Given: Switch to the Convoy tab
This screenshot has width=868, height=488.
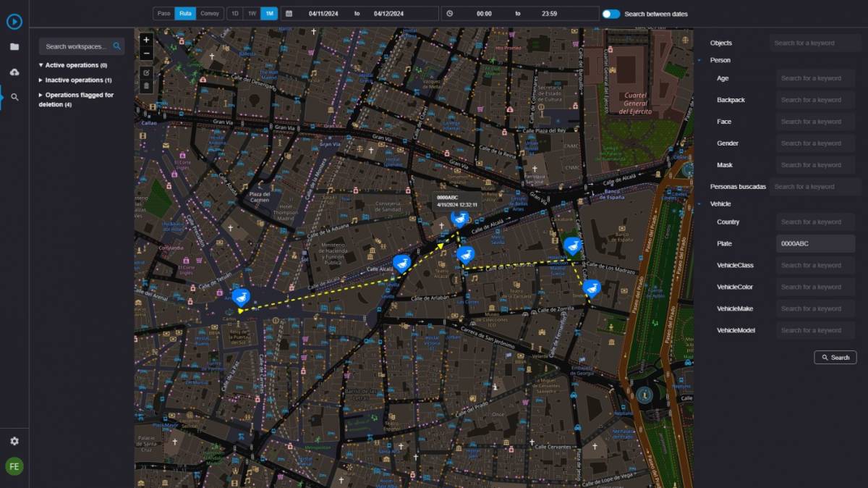Looking at the screenshot, I should [210, 13].
